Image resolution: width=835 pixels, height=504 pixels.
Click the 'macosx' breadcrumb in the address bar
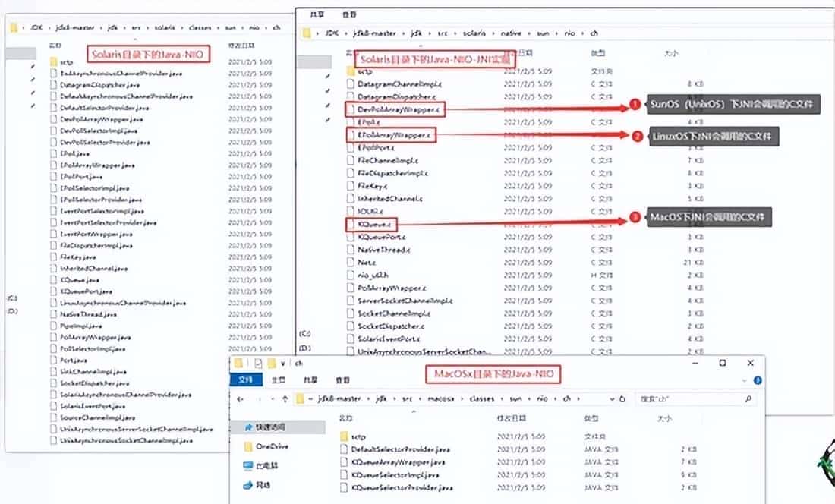coord(441,398)
